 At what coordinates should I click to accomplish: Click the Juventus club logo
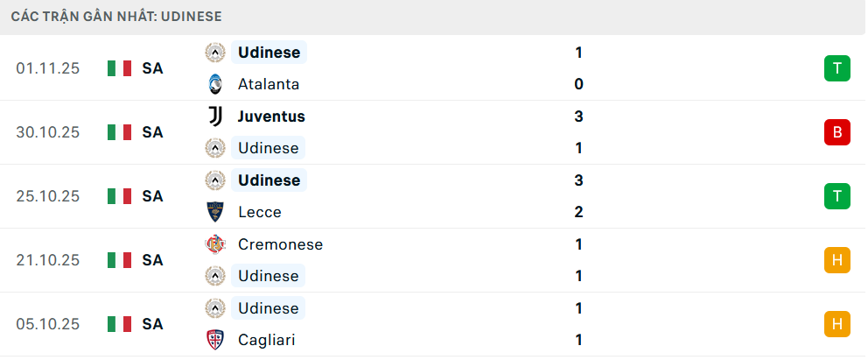(x=214, y=116)
